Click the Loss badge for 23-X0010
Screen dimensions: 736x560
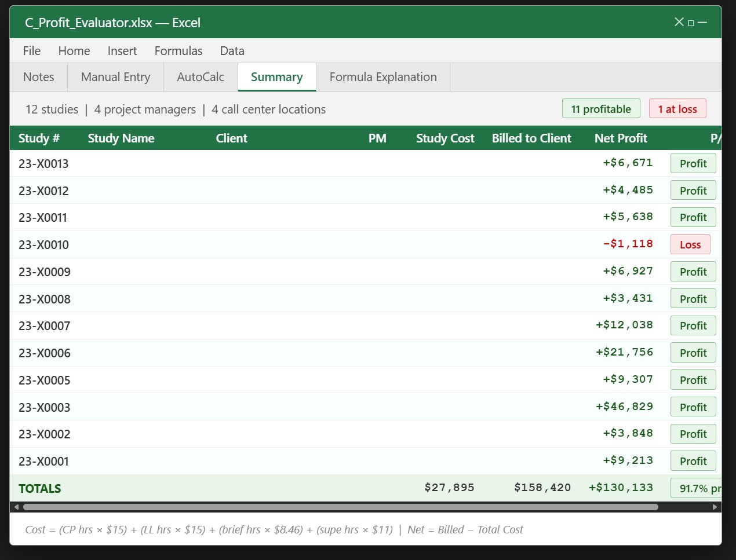click(x=690, y=244)
